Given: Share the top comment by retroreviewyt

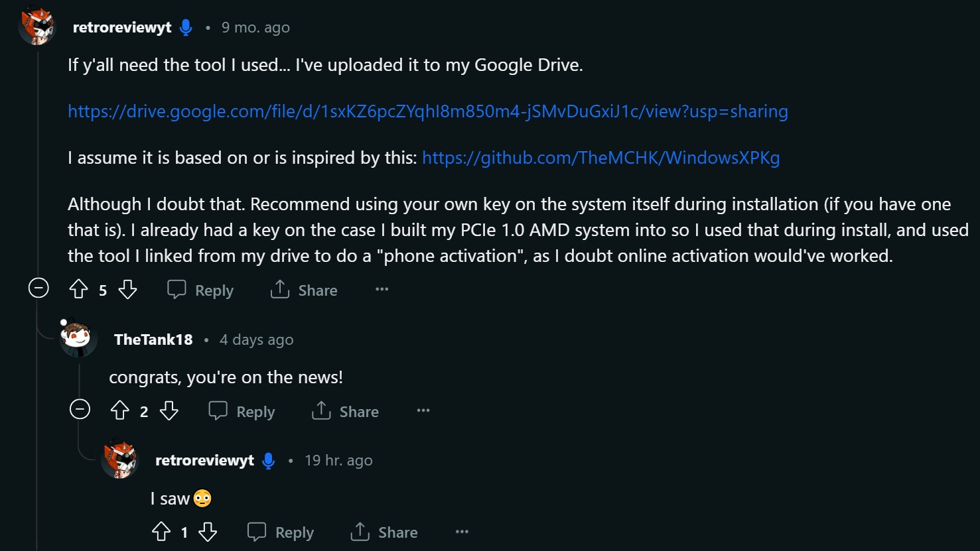Looking at the screenshot, I should pyautogui.click(x=304, y=290).
